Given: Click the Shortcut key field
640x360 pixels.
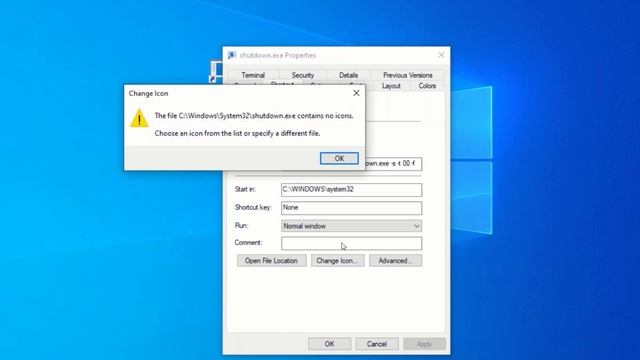Looking at the screenshot, I should point(351,208).
